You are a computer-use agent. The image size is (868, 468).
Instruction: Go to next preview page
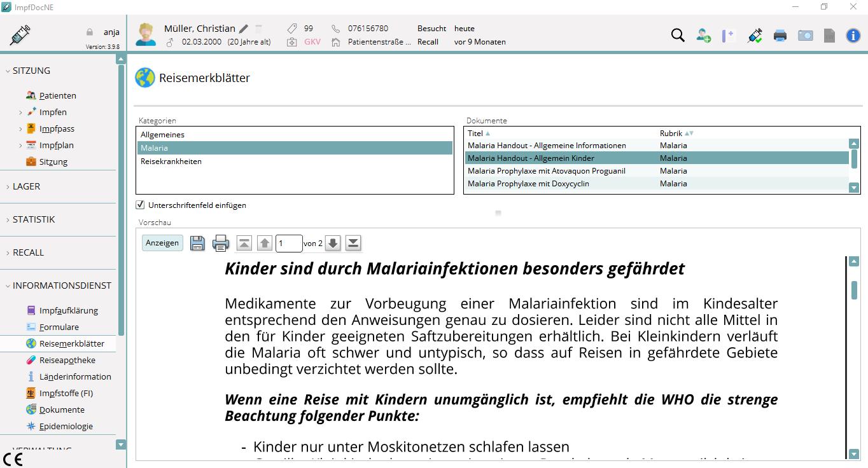click(333, 243)
